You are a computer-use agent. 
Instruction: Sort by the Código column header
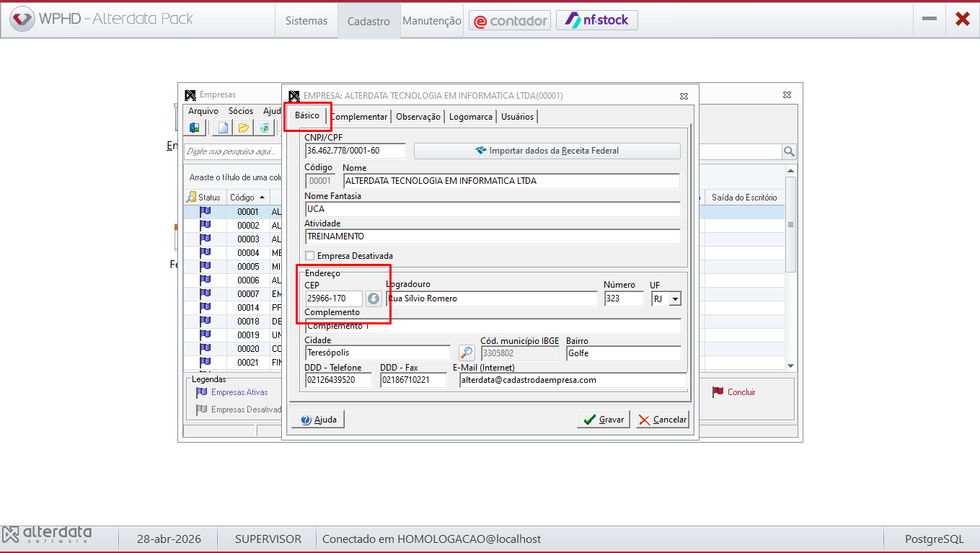pos(247,198)
